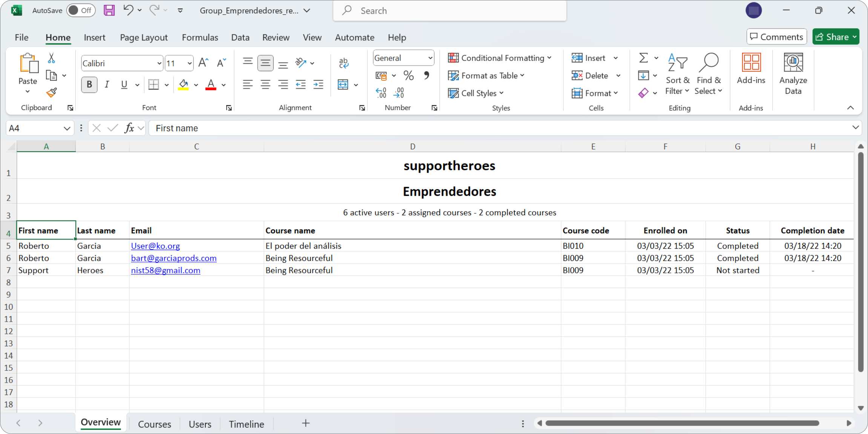868x434 pixels.
Task: Click the Insert Function fx icon
Action: click(x=129, y=128)
